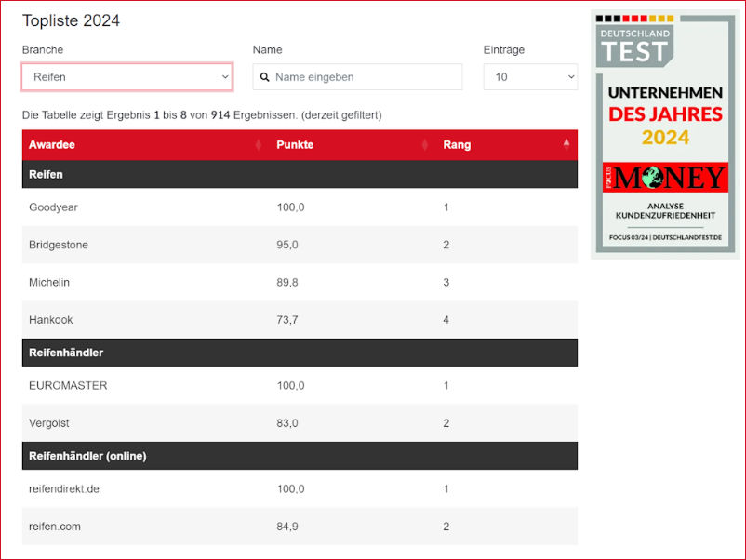Viewport: 746px width, 560px height.
Task: Open the Einträge dropdown set to 10
Action: (x=530, y=77)
